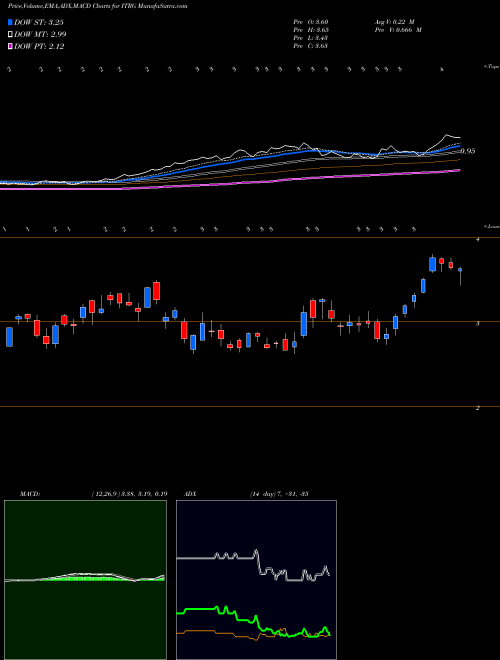Select the 'DOW MT: 2.99' legend text
Screen dimensions: 500x660
(x=40, y=34)
